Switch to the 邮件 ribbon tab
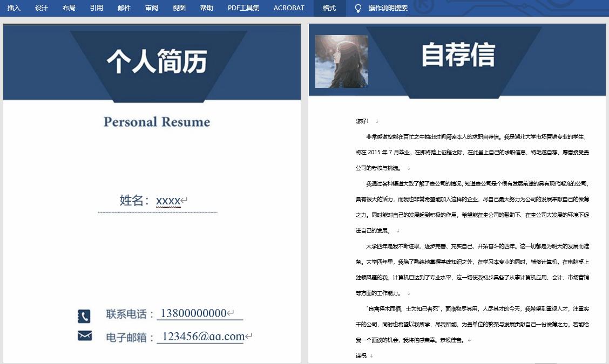Viewport: 609px width, 364px height. click(124, 8)
